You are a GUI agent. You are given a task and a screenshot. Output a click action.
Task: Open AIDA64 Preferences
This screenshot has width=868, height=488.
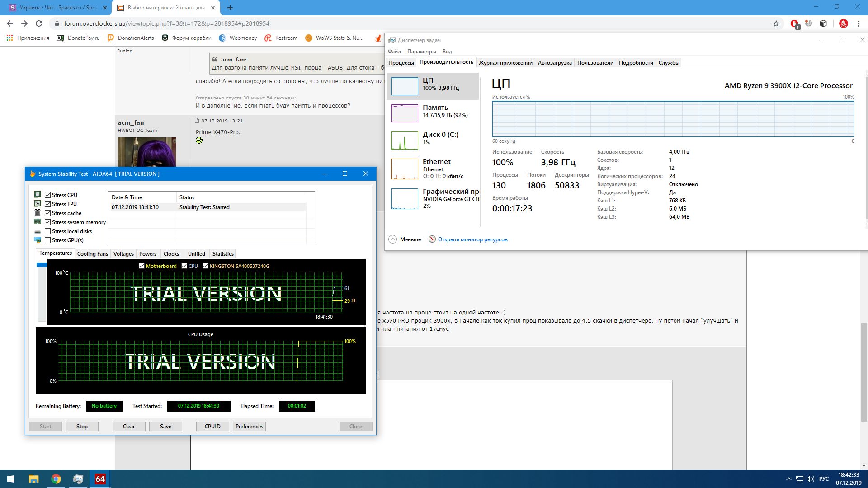tap(249, 427)
